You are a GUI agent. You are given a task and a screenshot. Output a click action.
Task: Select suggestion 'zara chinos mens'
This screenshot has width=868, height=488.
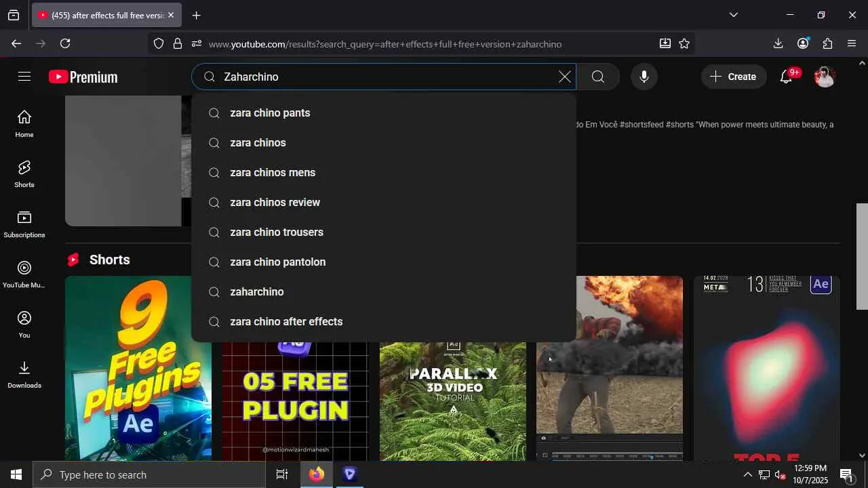(x=384, y=173)
